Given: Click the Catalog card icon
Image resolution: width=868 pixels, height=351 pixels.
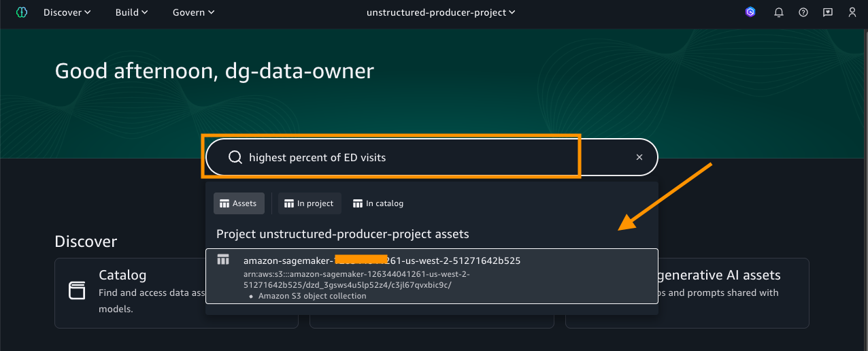Looking at the screenshot, I should (x=77, y=290).
